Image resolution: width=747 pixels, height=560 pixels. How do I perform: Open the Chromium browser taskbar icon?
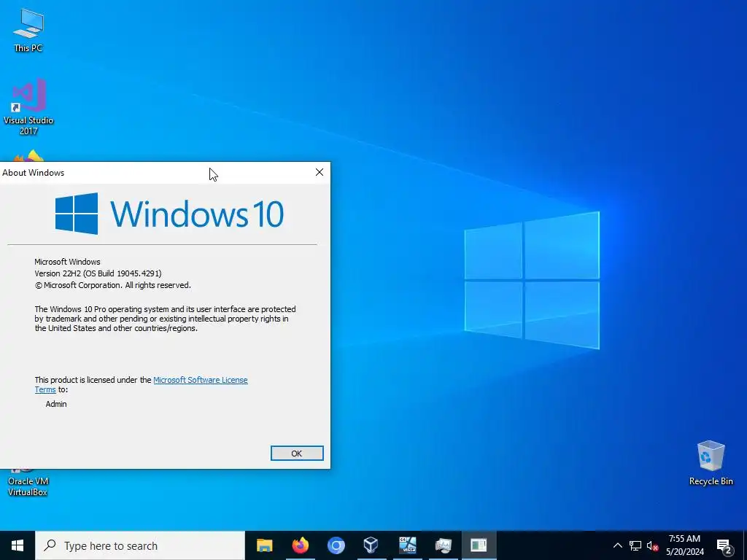[336, 545]
